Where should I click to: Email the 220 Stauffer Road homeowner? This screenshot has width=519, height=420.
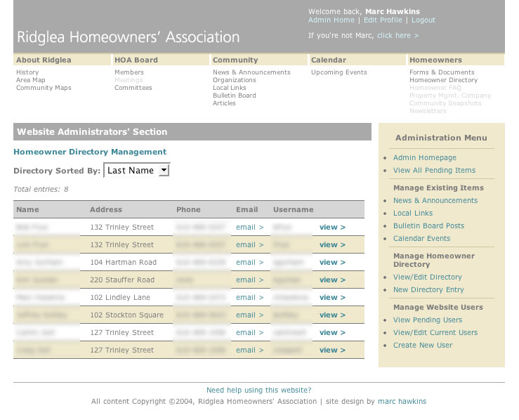[249, 280]
